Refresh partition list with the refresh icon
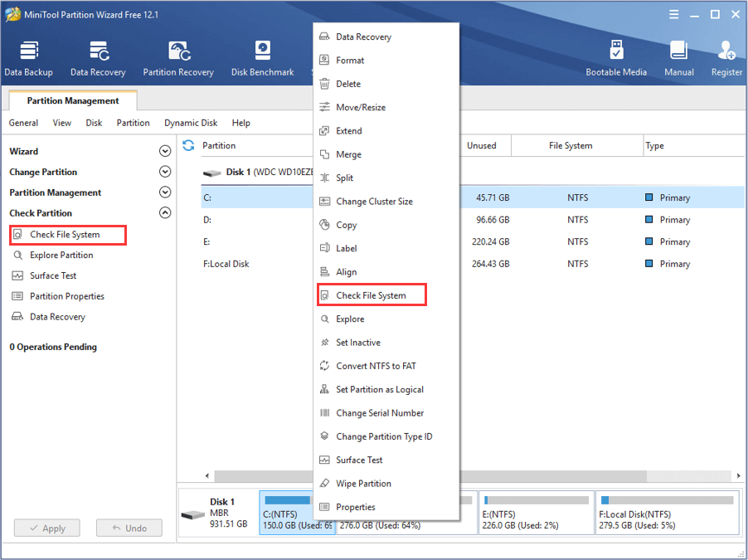Screen dimensions: 748x560 click(x=188, y=145)
